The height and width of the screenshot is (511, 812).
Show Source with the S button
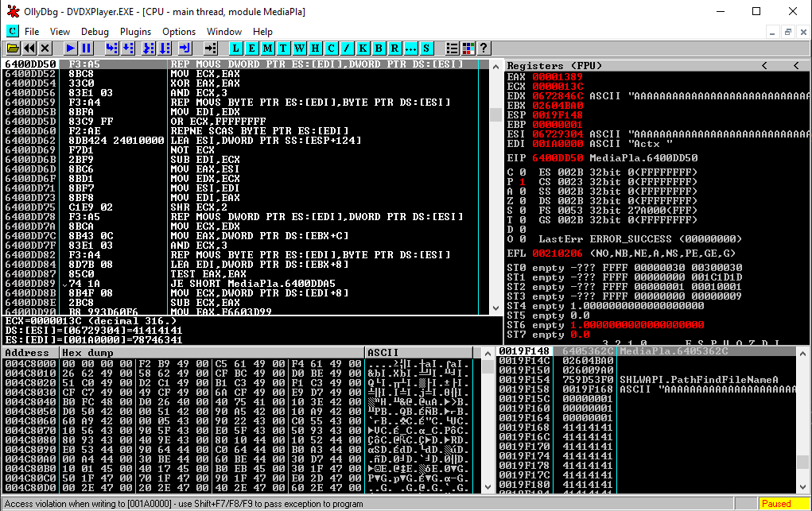426,48
